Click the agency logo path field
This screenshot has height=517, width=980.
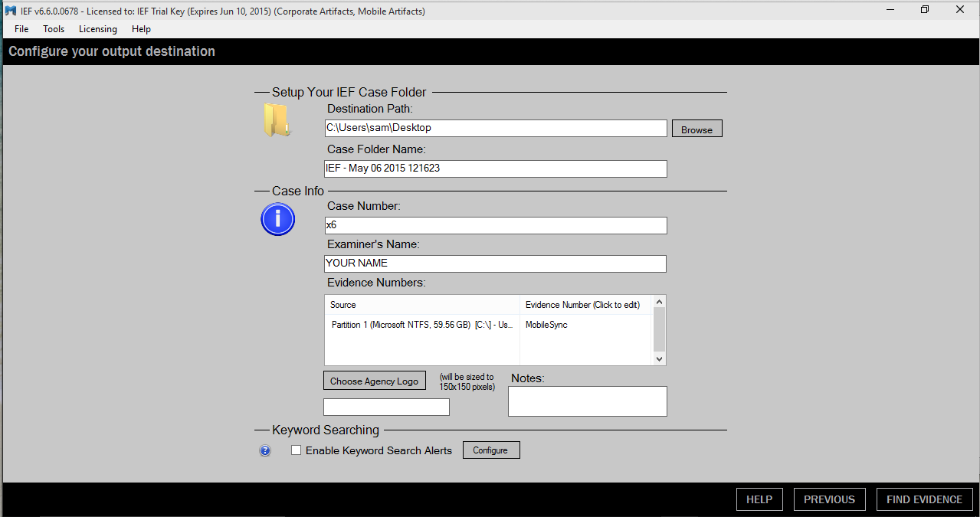point(386,407)
